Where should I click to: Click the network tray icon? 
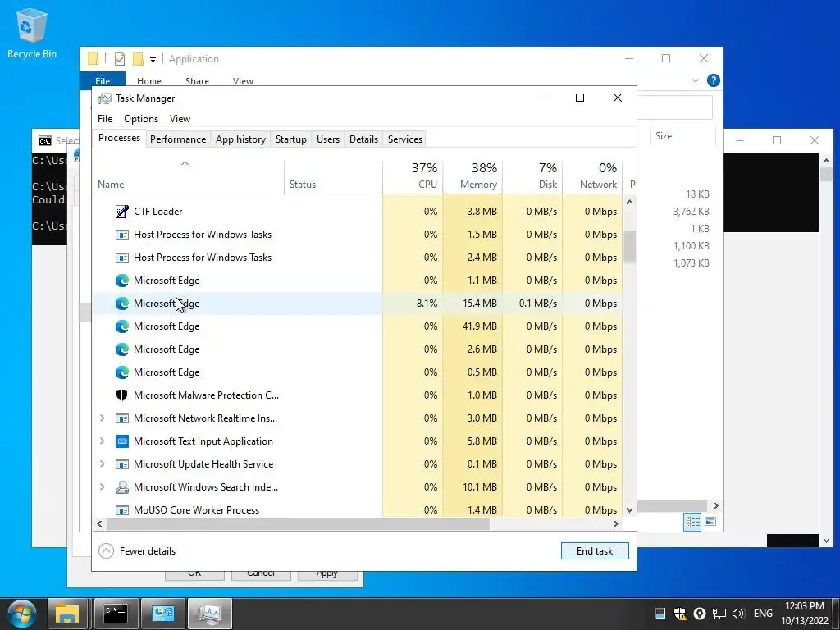[x=719, y=614]
